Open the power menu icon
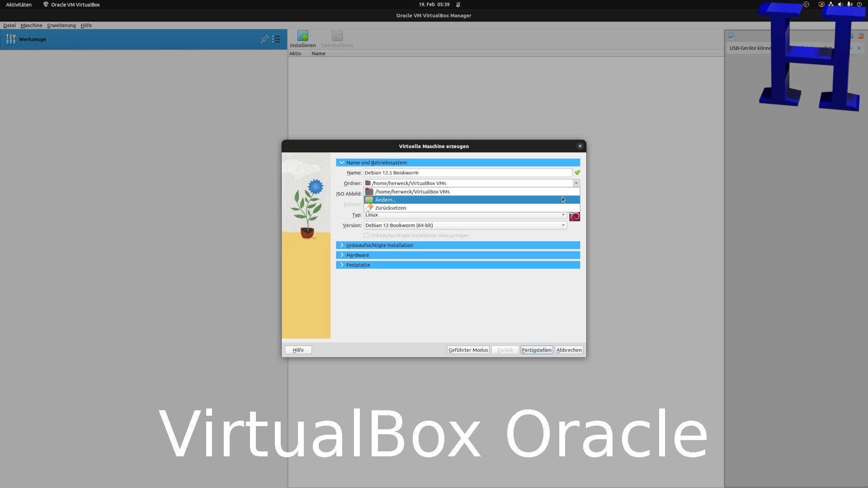The image size is (868, 488). [x=859, y=5]
